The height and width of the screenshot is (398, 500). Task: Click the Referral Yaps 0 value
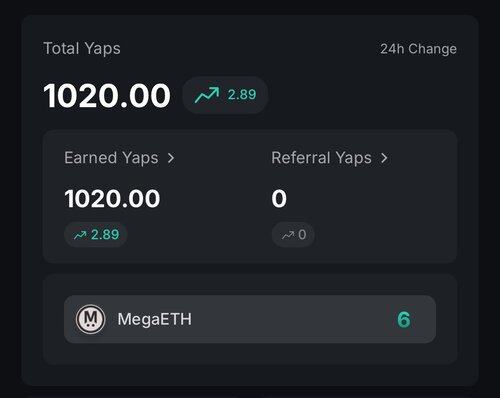pos(279,199)
